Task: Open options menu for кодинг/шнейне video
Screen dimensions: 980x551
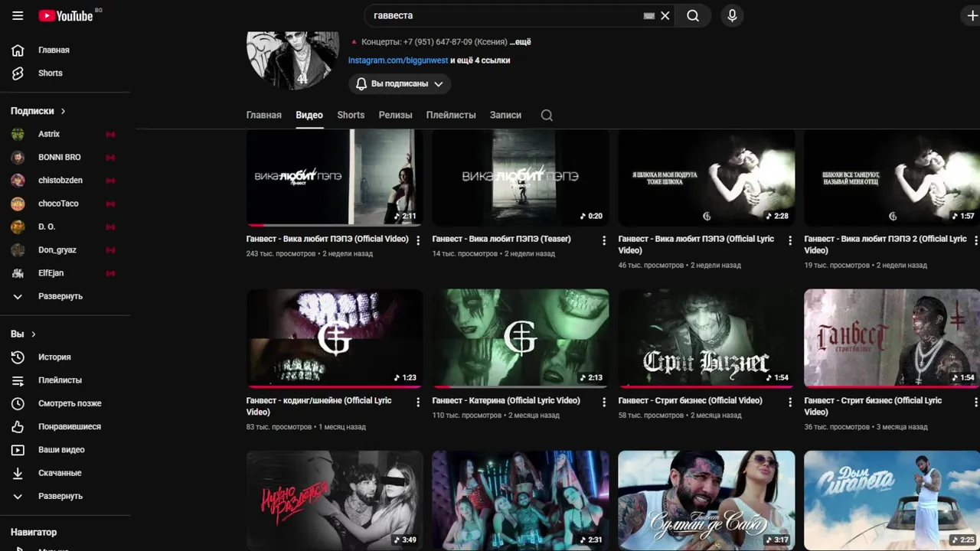Action: pos(418,402)
